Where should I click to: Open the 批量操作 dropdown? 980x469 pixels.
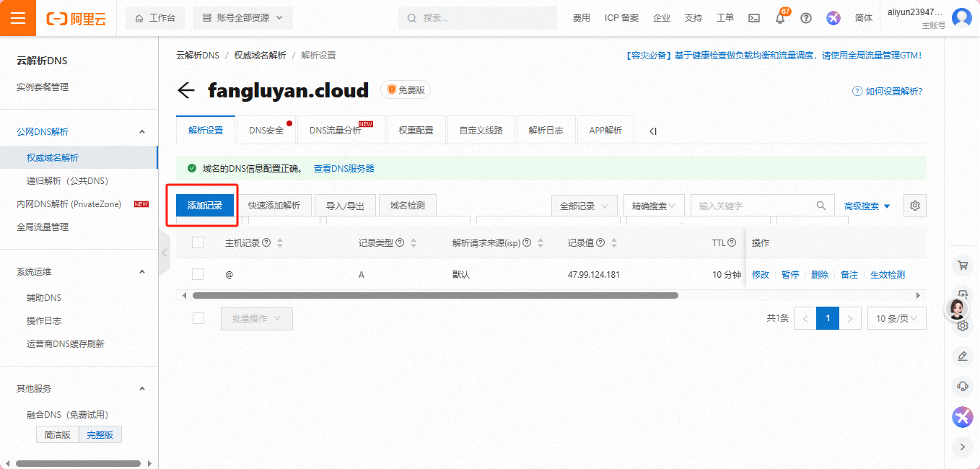(256, 318)
